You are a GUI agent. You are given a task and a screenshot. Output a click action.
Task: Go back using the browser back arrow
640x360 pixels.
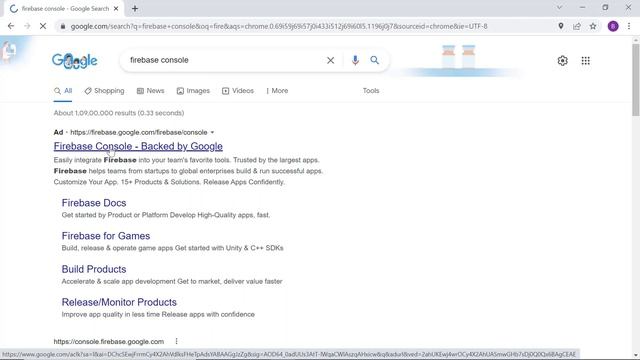coord(11,26)
